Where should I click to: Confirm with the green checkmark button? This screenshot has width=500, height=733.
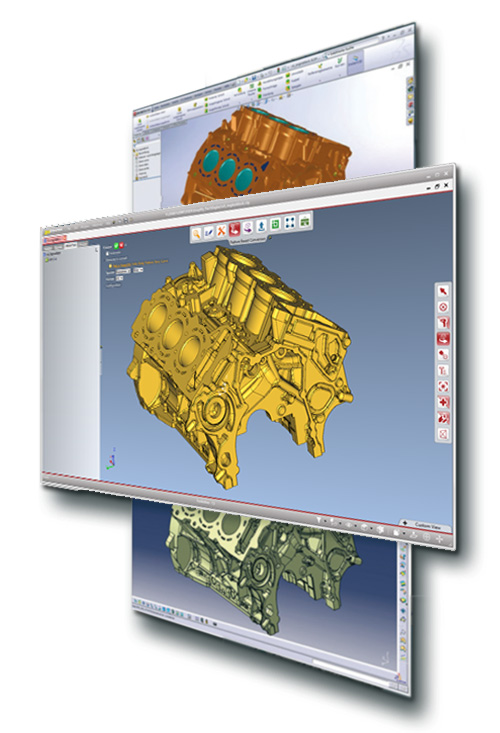pos(115,245)
